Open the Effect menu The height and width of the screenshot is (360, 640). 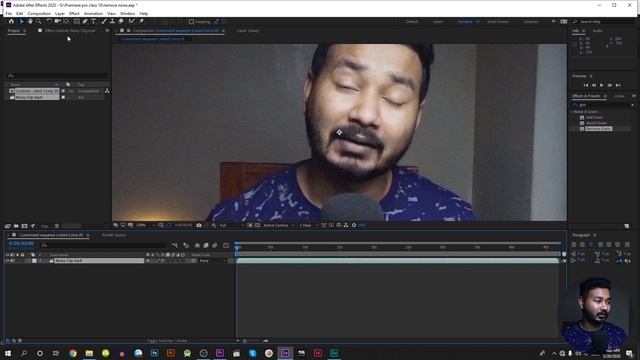click(74, 13)
